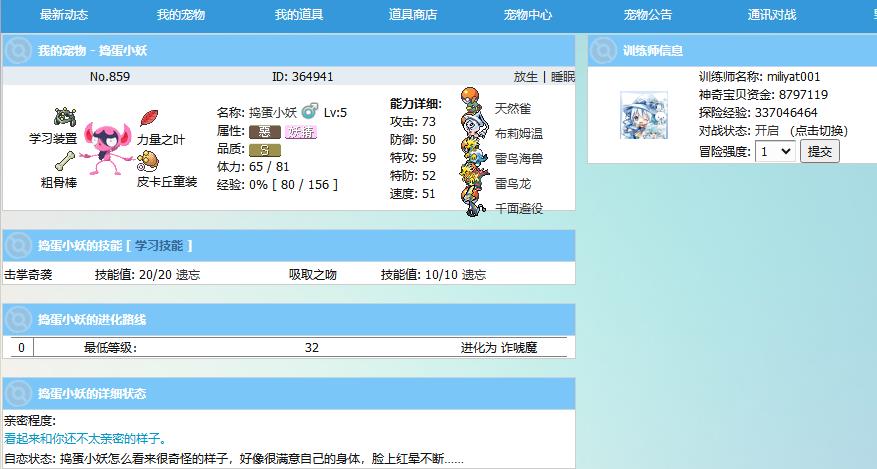877x469 pixels.
Task: Select the 粗骨棒 bone item icon
Action: [65, 161]
